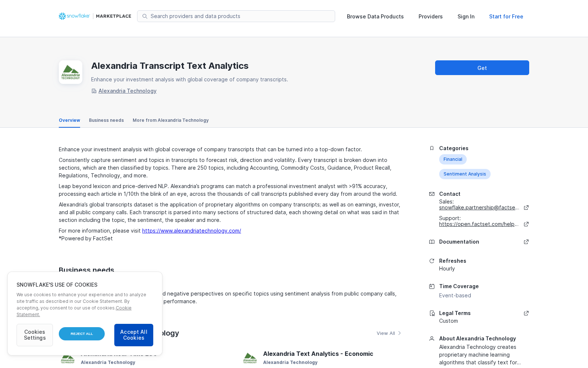This screenshot has height=368, width=588.
Task: Click the 'Custom' legal terms value
Action: [448, 321]
